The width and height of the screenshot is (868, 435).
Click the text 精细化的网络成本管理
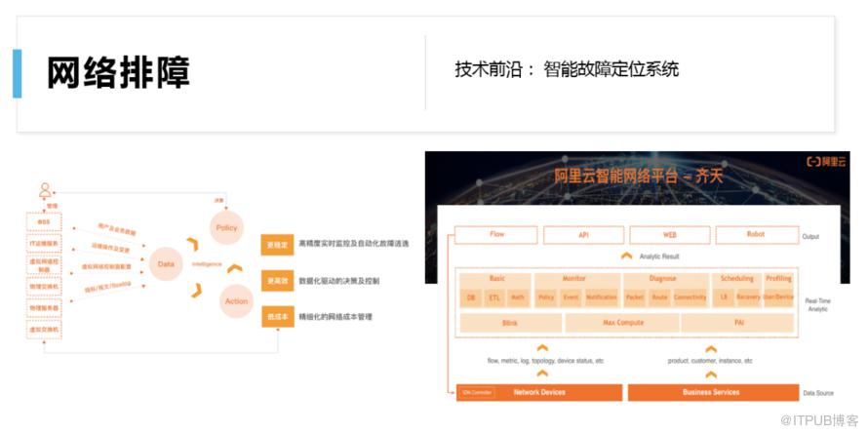point(335,317)
